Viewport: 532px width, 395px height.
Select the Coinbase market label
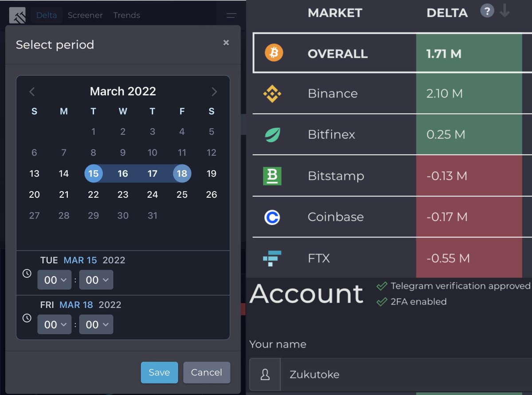point(336,217)
